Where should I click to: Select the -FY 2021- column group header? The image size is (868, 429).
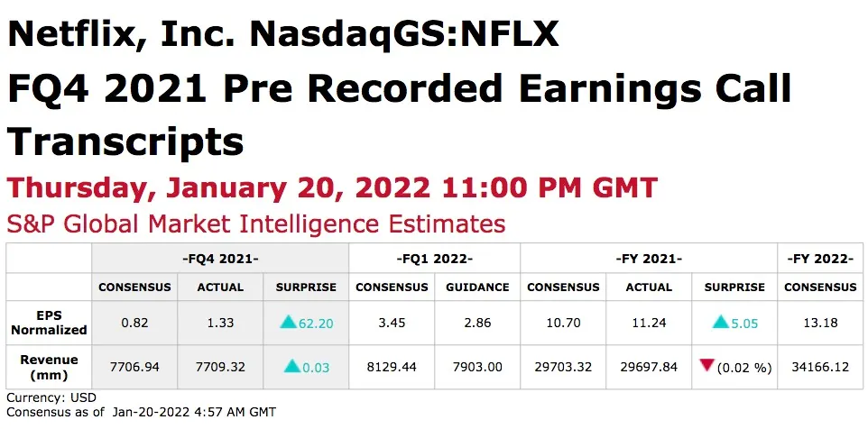[648, 259]
